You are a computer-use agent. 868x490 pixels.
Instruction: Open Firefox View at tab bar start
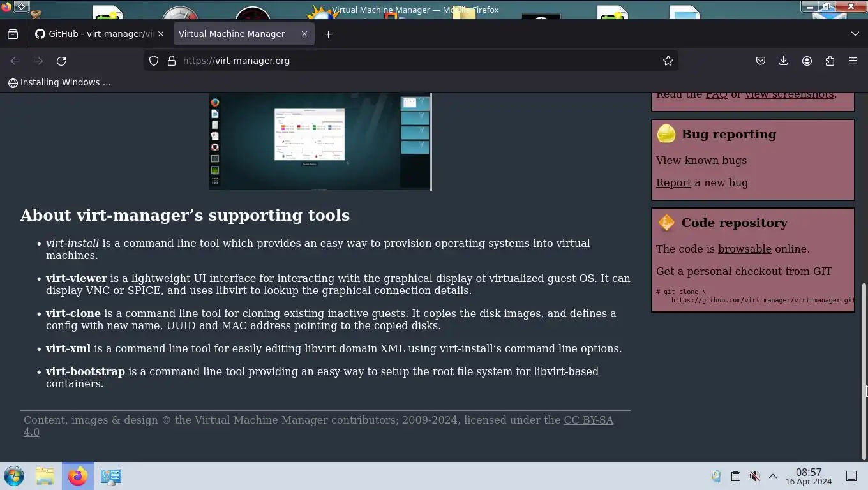(x=13, y=34)
